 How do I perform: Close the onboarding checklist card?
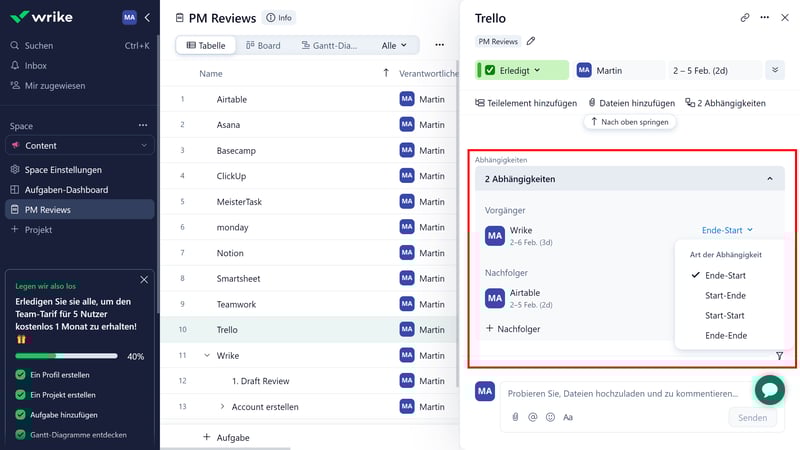[x=144, y=280]
